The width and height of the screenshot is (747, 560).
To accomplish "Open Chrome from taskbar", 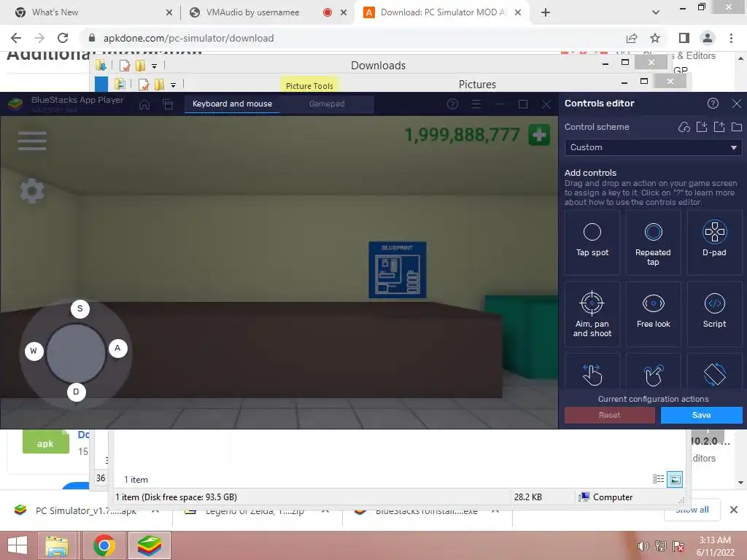I will (x=104, y=545).
